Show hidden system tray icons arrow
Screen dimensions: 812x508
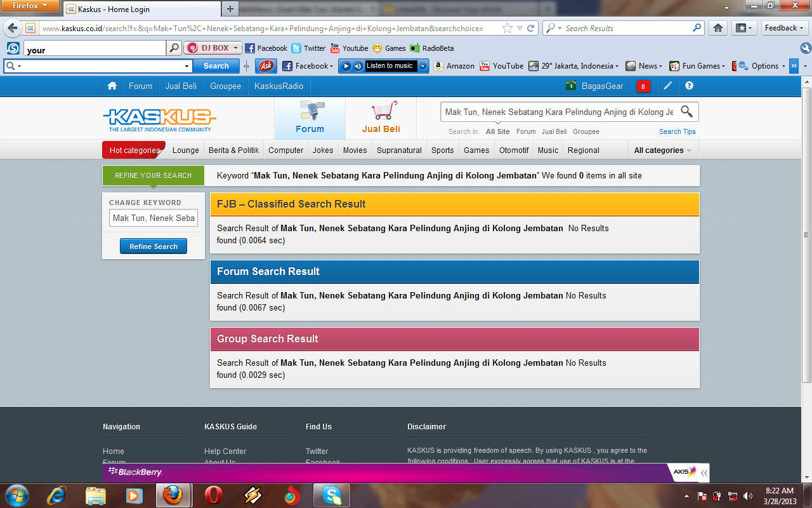pyautogui.click(x=687, y=496)
